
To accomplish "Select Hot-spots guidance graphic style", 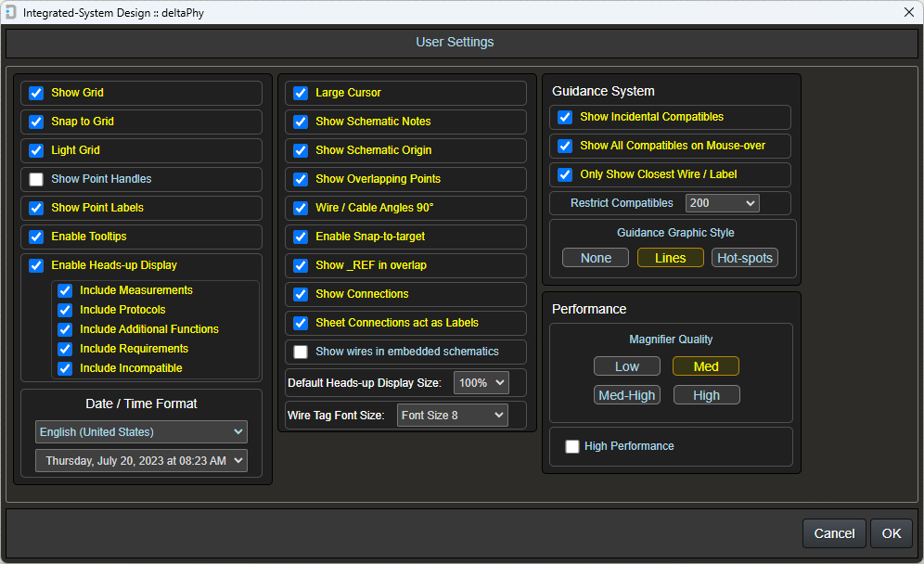I will (x=745, y=258).
